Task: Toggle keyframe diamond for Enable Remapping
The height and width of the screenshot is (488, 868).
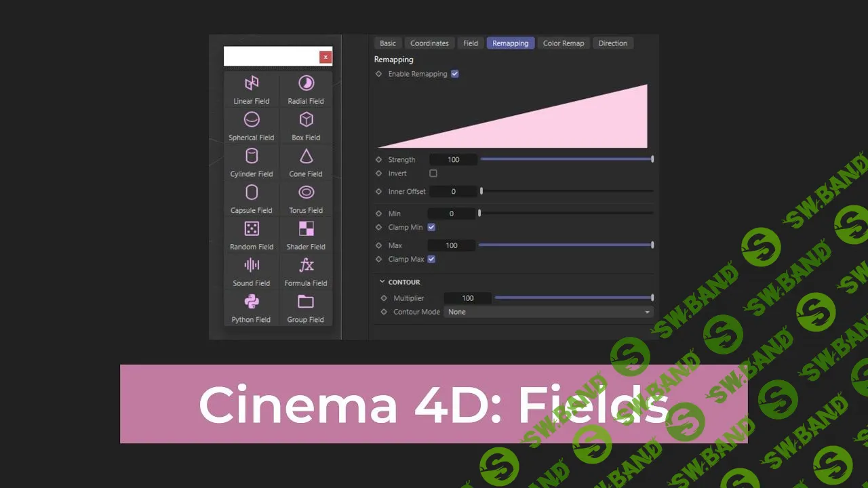Action: (378, 74)
